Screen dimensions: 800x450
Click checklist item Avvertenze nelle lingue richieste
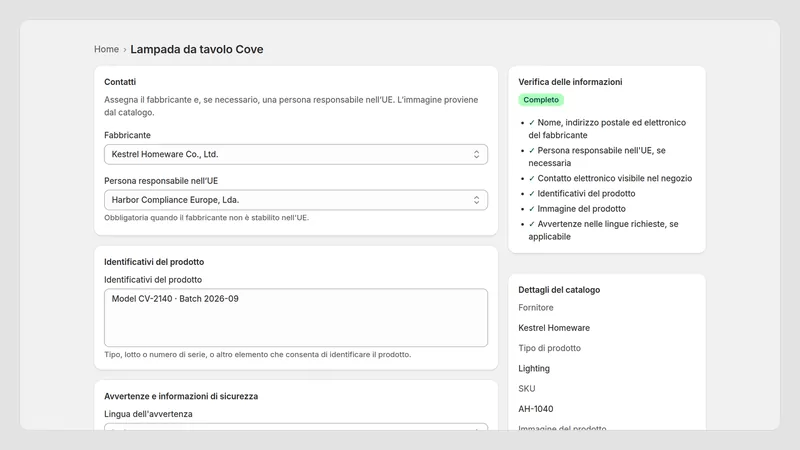point(603,230)
